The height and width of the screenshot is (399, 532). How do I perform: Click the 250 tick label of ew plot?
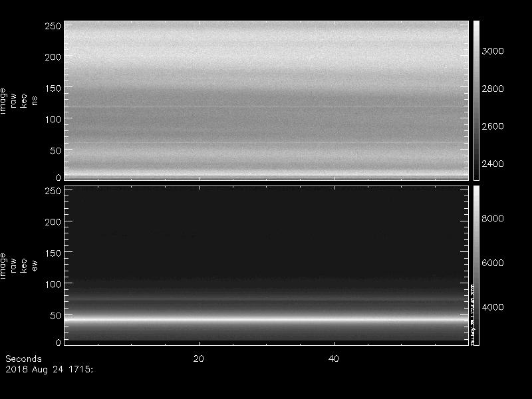point(53,191)
